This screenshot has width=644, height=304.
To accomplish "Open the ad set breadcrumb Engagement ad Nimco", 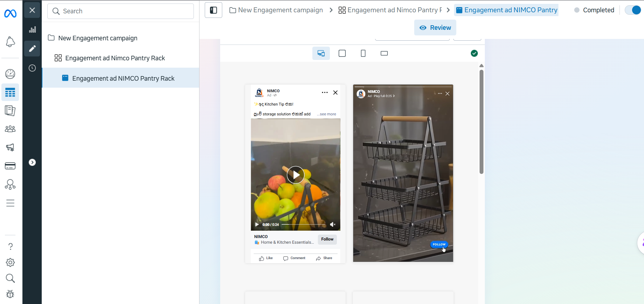I will pos(390,10).
